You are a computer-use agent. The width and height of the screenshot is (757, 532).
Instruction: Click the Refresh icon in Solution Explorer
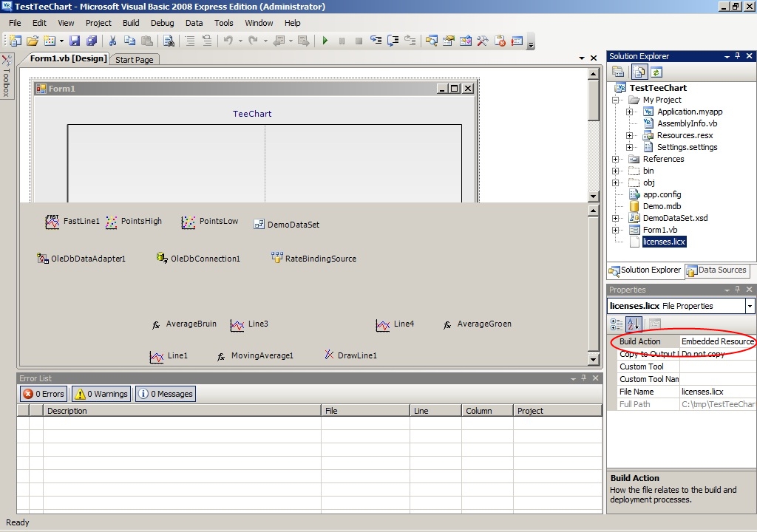(x=656, y=72)
